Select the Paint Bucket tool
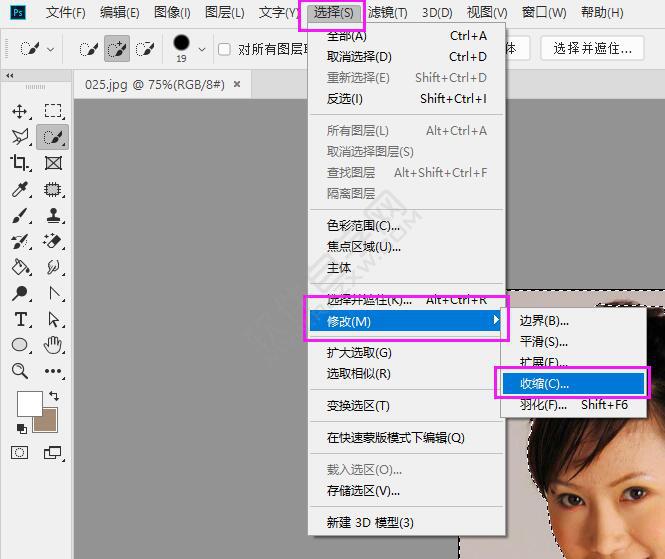This screenshot has width=665, height=559. (x=20, y=267)
